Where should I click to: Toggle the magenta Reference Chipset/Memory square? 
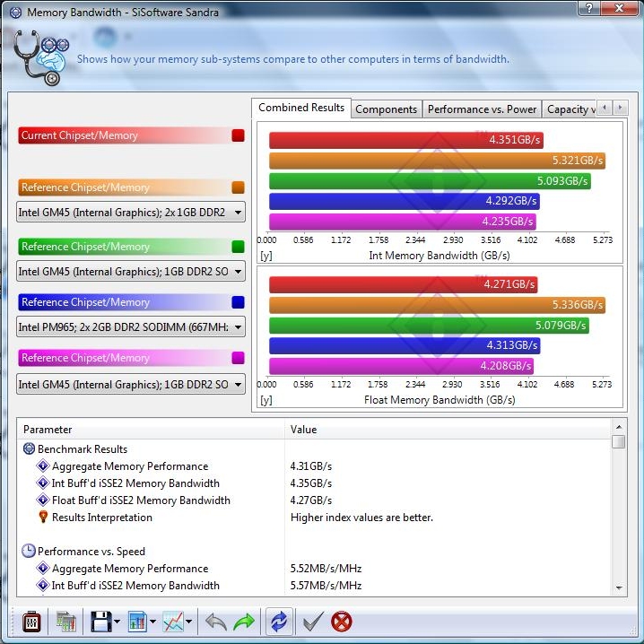(x=239, y=358)
